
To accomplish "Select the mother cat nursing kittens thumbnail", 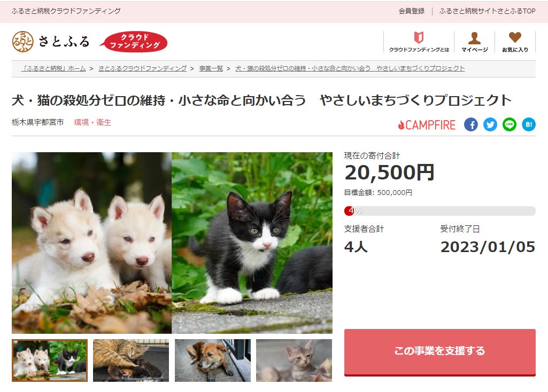I will click(x=130, y=360).
